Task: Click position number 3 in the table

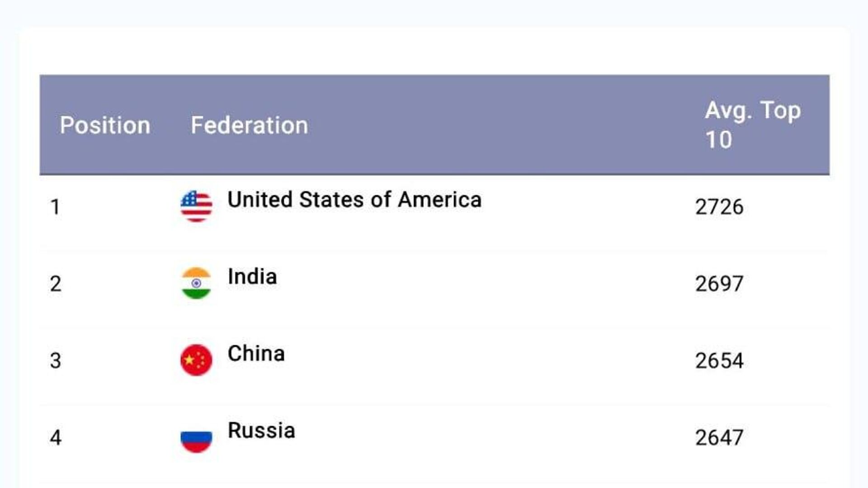Action: 55,361
